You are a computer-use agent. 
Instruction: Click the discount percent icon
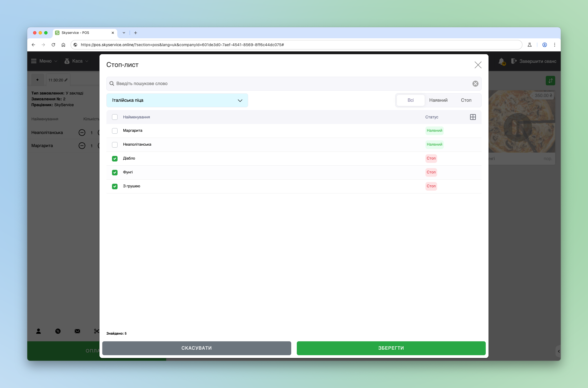tap(58, 331)
